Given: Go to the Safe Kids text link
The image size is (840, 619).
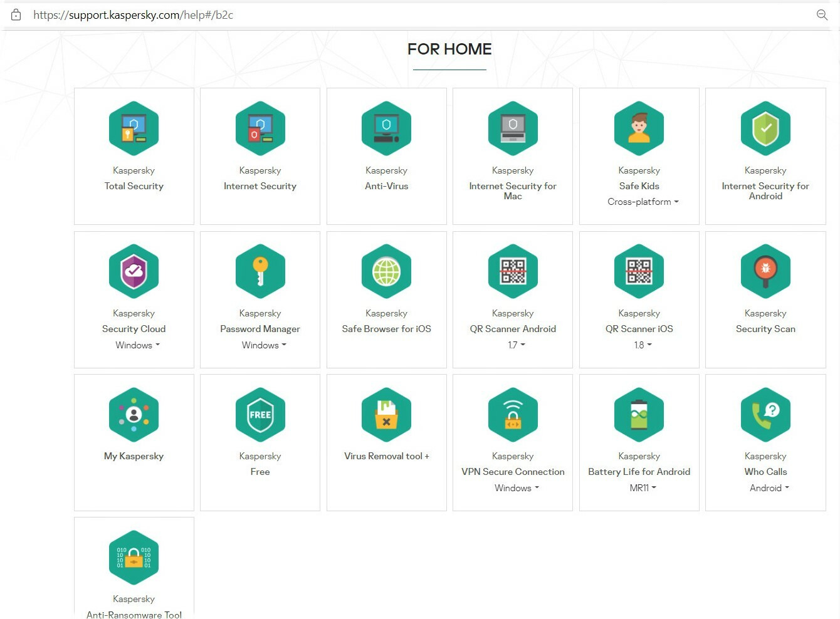Looking at the screenshot, I should coord(639,186).
